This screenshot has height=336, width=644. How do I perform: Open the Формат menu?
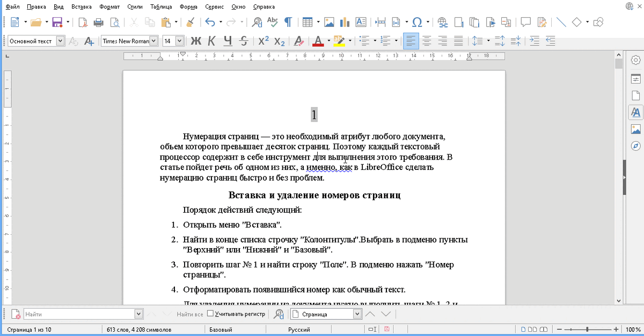(x=109, y=7)
